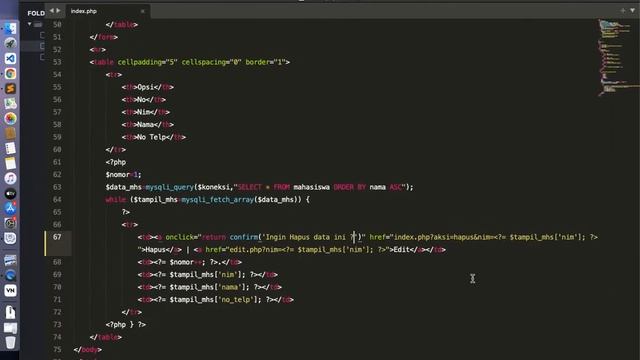This screenshot has height=360, width=640.
Task: Open Maps app from the dock
Action: click(x=11, y=104)
